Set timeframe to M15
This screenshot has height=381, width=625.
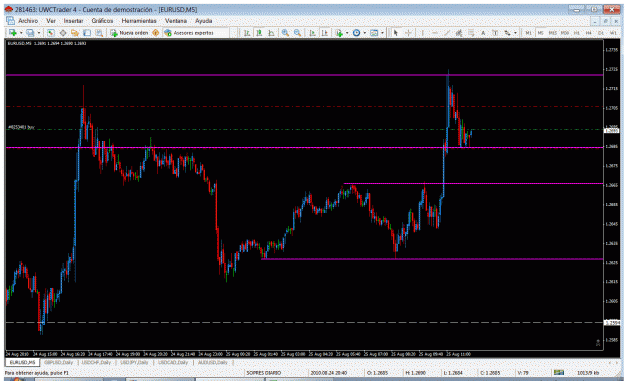553,33
